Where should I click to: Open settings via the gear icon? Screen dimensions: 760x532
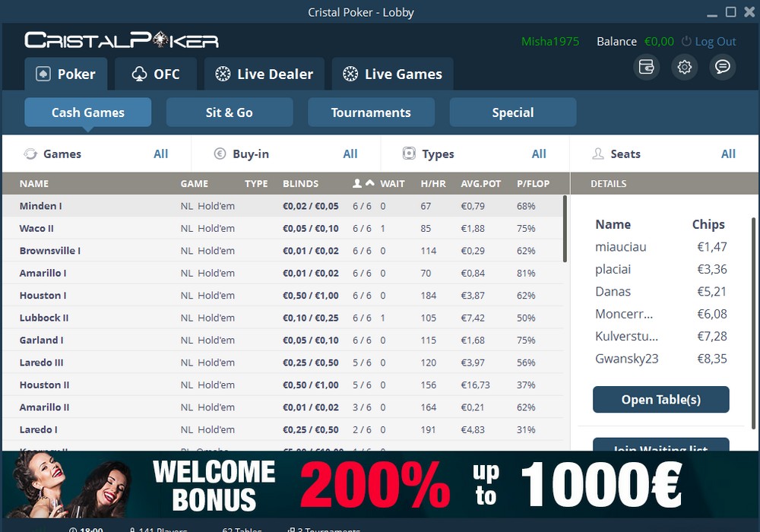684,67
